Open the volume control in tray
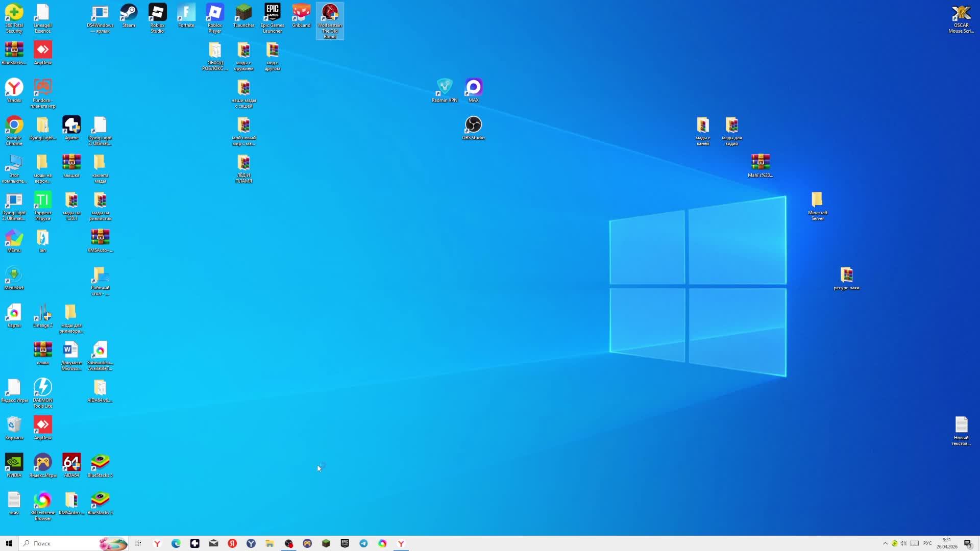Image resolution: width=980 pixels, height=551 pixels. coord(904,543)
